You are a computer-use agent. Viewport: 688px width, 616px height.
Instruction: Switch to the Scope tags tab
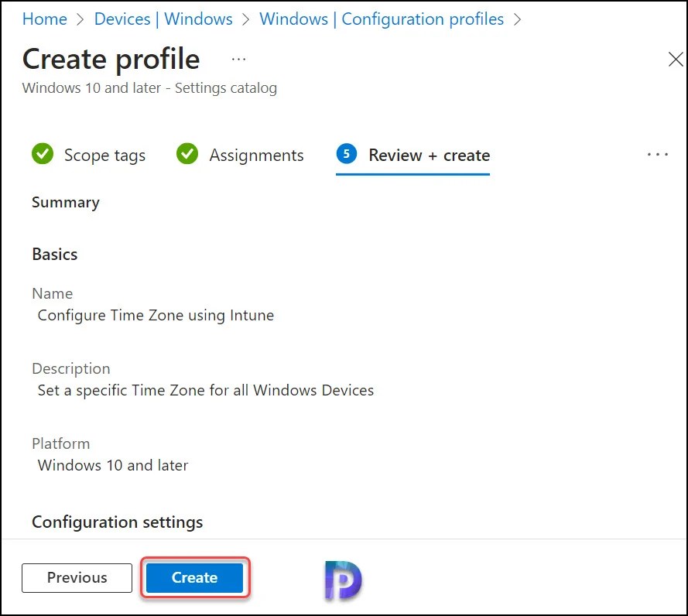(x=104, y=156)
